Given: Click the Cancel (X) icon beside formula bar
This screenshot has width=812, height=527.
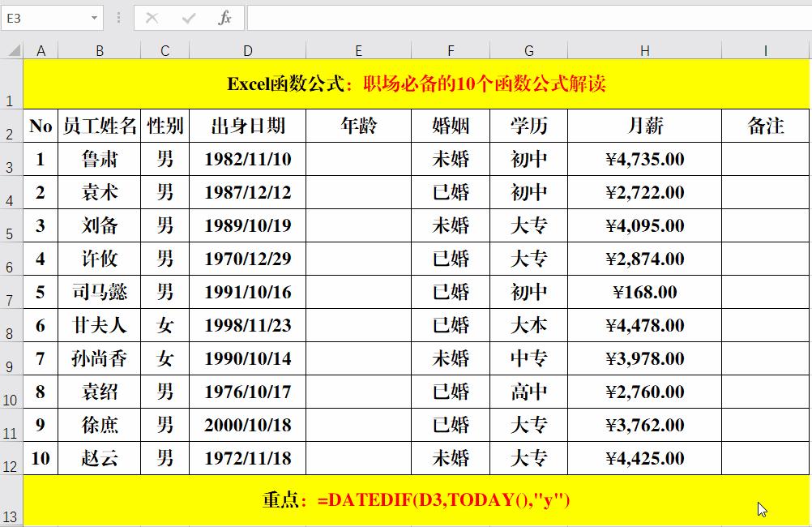Looking at the screenshot, I should coord(153,19).
